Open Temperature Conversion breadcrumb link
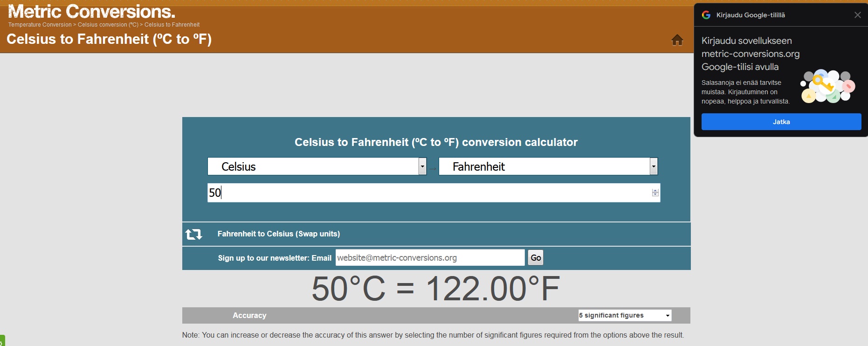The height and width of the screenshot is (346, 868). [x=40, y=25]
